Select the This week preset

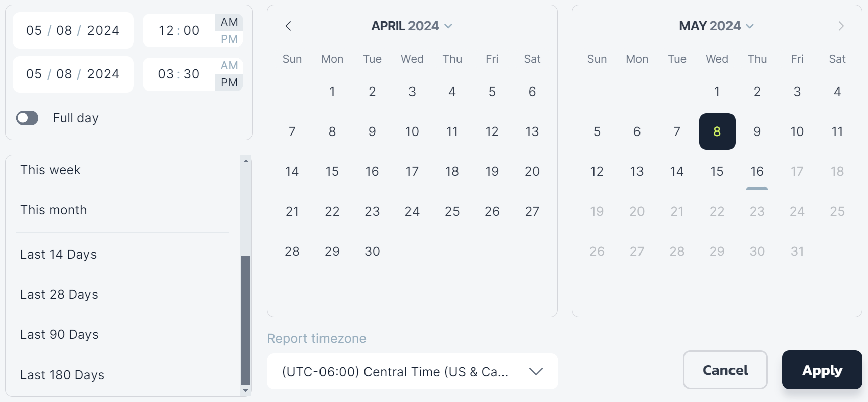51,170
